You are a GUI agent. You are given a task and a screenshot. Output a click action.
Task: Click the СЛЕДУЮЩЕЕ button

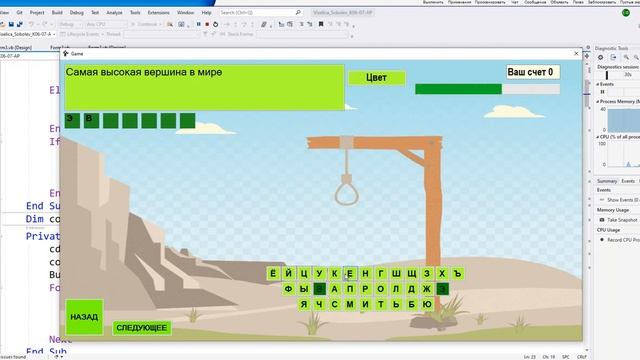click(x=142, y=328)
